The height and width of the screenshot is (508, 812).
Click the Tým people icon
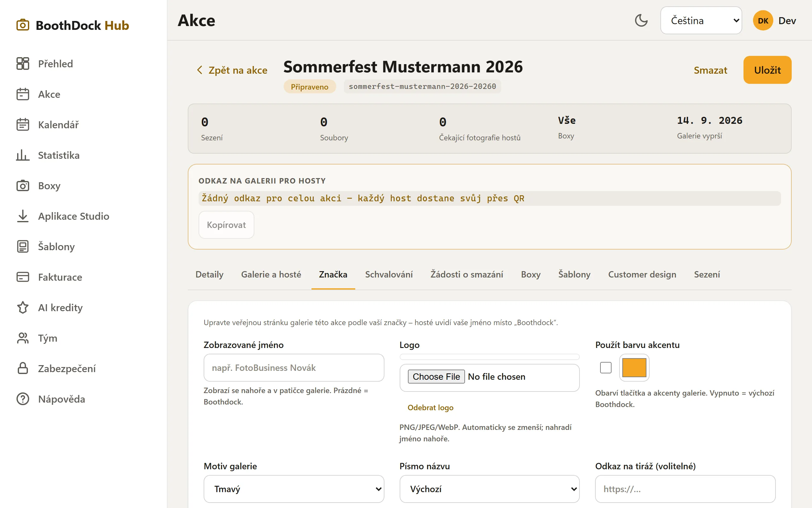[x=23, y=338]
